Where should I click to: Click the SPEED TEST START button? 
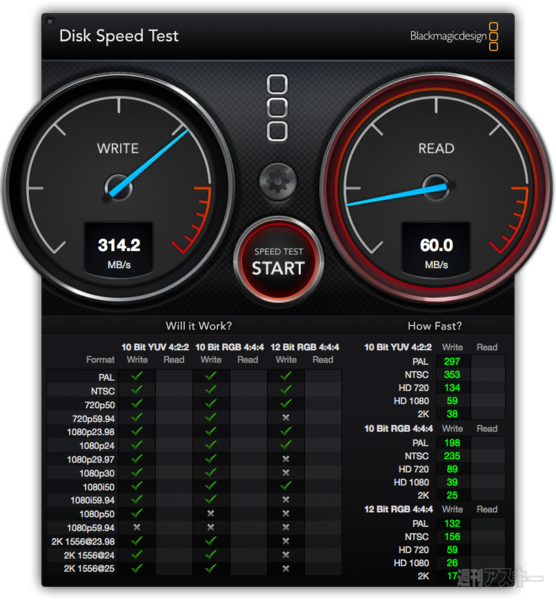(278, 261)
